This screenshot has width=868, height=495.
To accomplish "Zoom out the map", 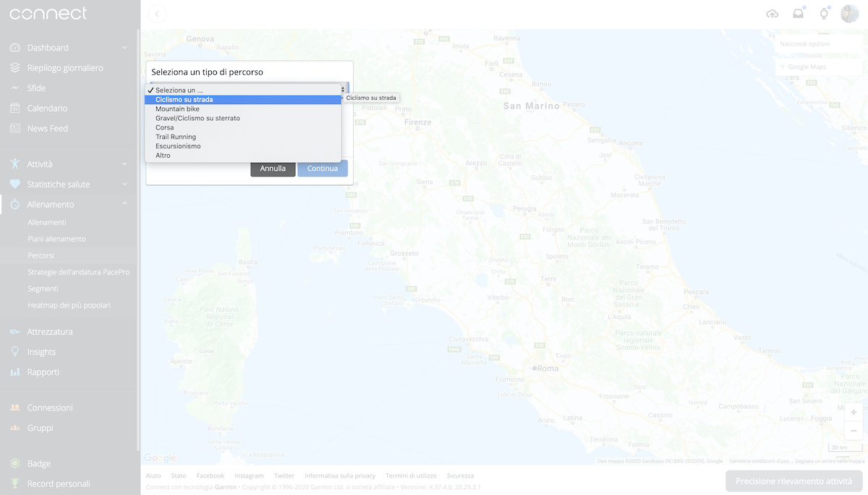I will tap(854, 431).
